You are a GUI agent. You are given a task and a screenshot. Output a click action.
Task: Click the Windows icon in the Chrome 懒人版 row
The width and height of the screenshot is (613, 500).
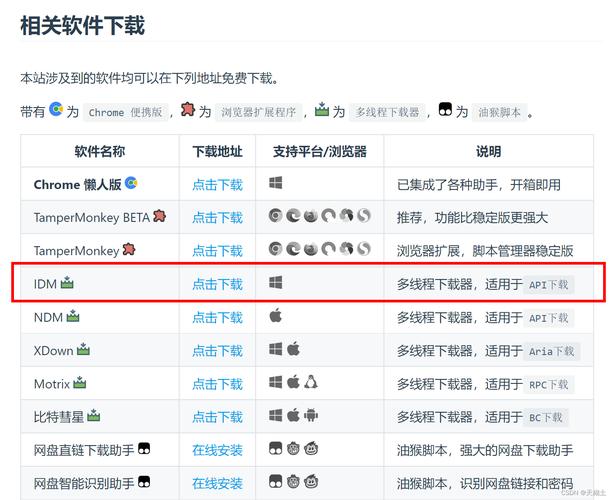[x=276, y=183]
